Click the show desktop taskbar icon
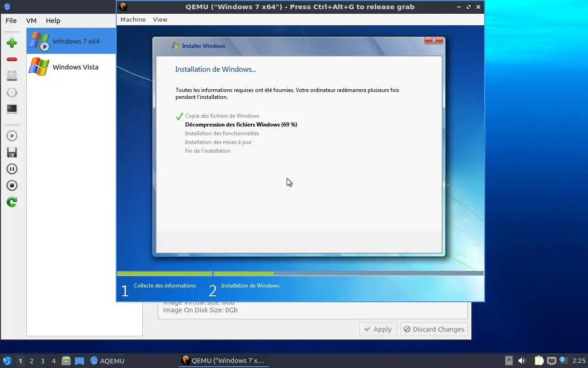 click(79, 361)
